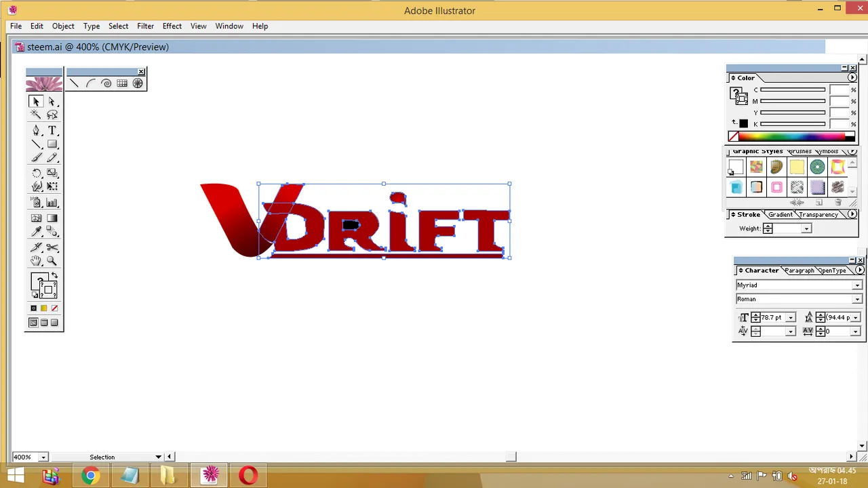The width and height of the screenshot is (868, 488).
Task: Select the Symbol Sprayer tool
Action: 36,203
